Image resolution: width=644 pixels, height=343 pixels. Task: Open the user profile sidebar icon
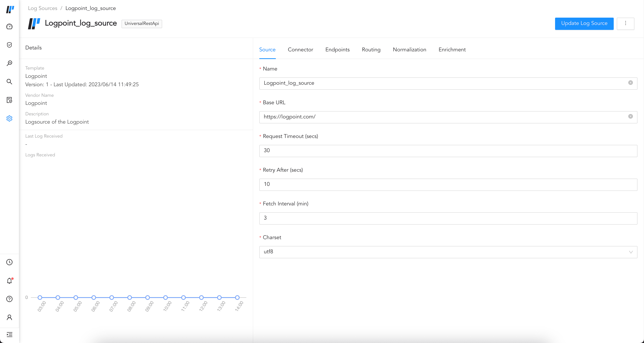[9, 317]
